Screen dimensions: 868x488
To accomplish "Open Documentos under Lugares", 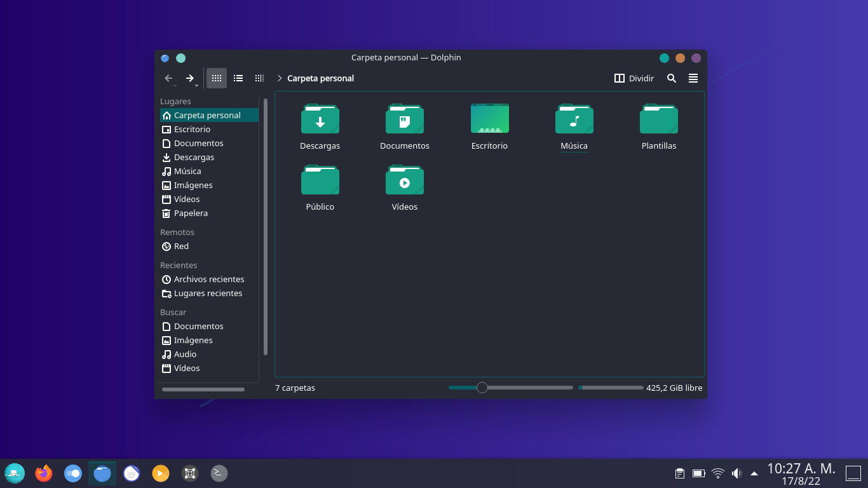I will coord(209,143).
